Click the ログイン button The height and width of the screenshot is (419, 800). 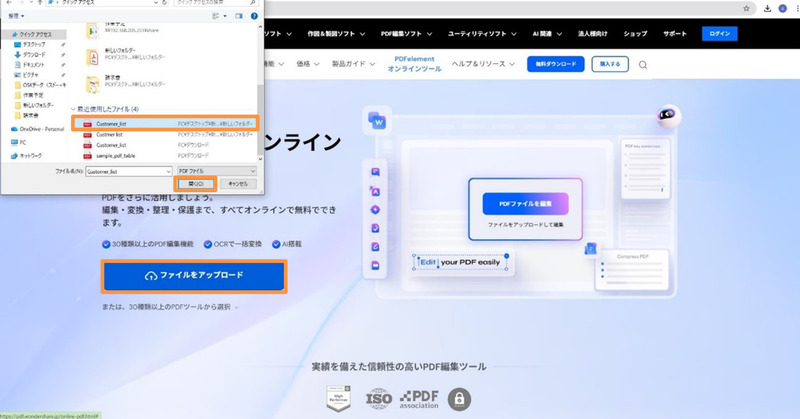(x=719, y=34)
